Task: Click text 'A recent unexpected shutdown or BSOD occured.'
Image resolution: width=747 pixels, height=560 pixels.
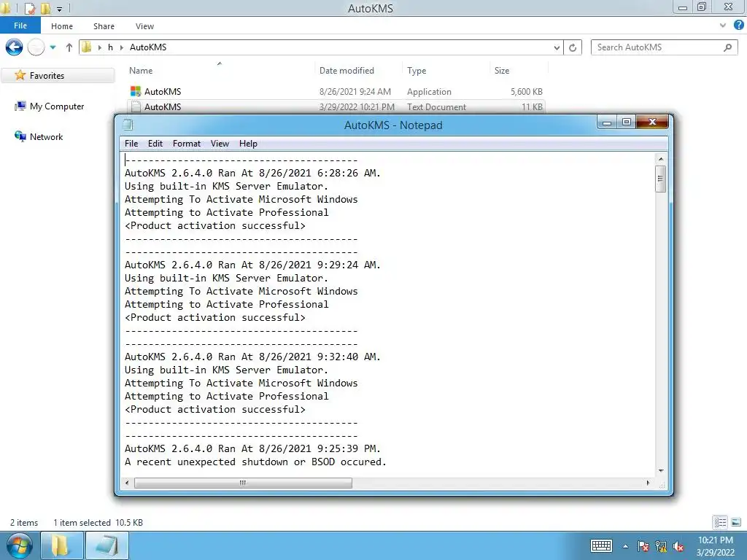Action: 255,462
